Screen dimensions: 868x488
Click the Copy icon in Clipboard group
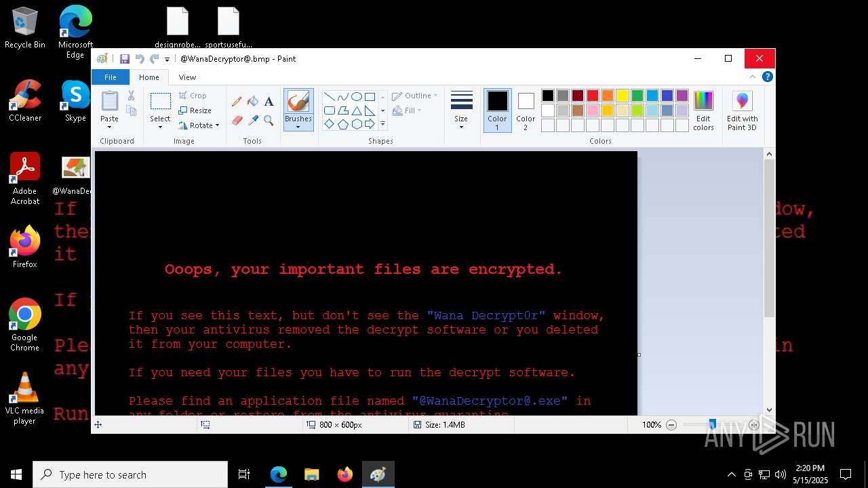(131, 110)
